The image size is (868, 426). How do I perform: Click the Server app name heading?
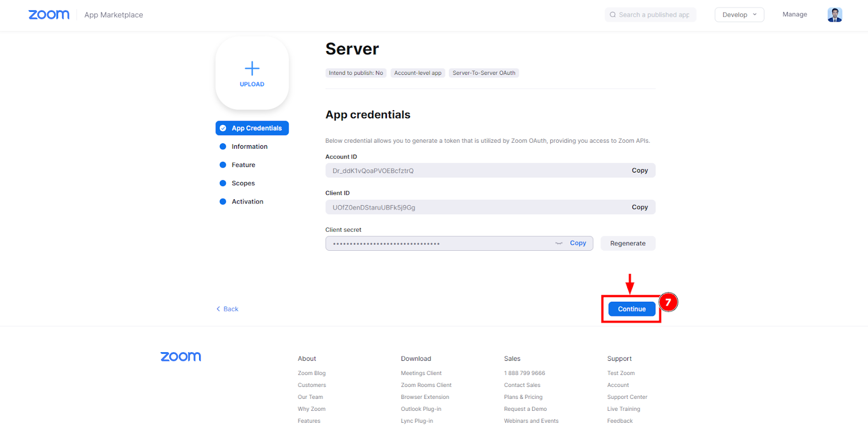(x=352, y=49)
